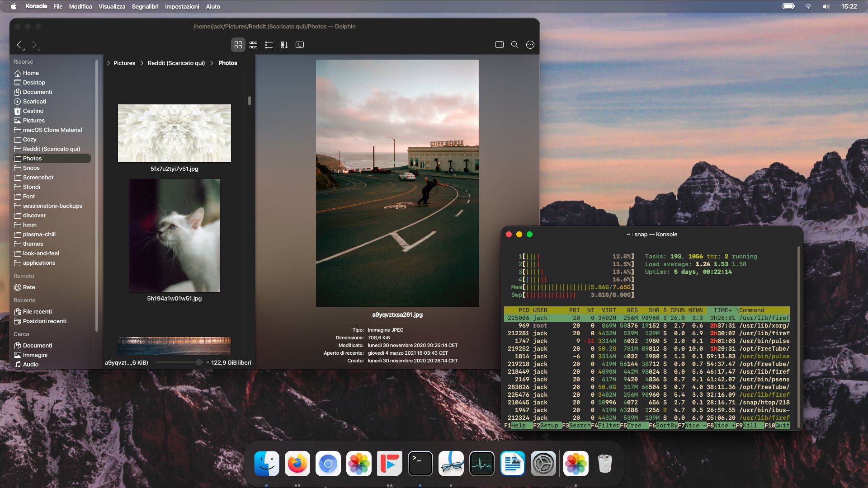Enable split view in Dolphin
The width and height of the screenshot is (868, 488).
pyautogui.click(x=499, y=45)
